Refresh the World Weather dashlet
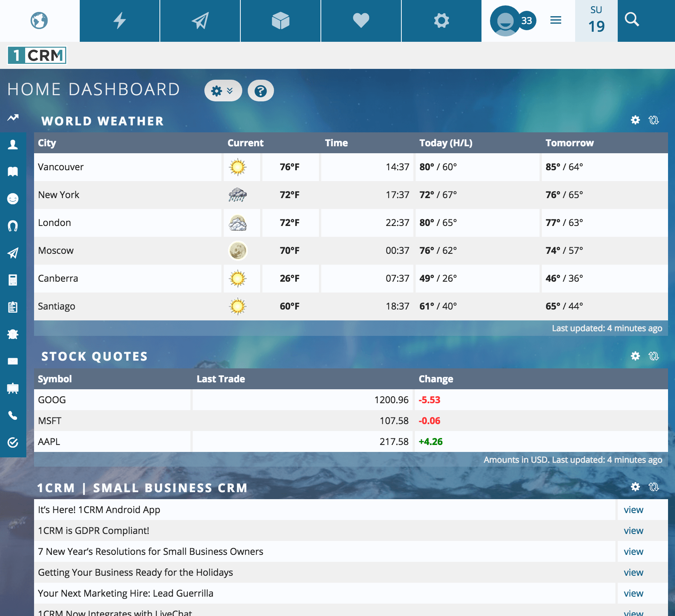The width and height of the screenshot is (675, 616). point(654,120)
